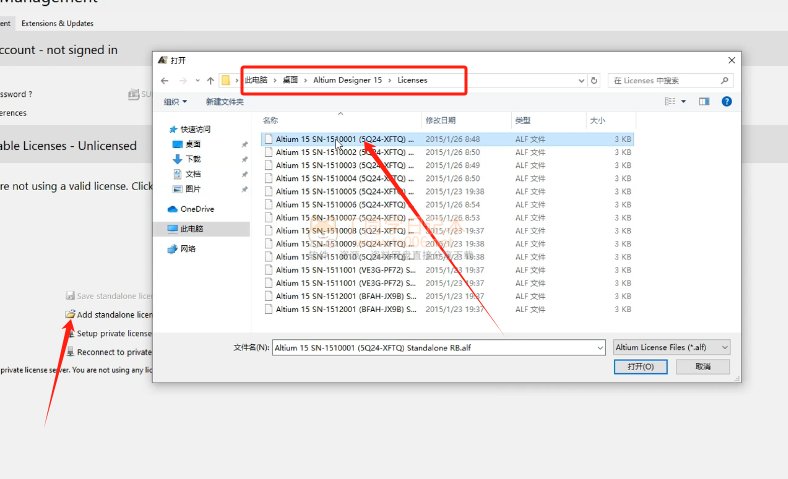
Task: Jump to Altium Designer 15 breadcrumb folder
Action: coord(347,80)
